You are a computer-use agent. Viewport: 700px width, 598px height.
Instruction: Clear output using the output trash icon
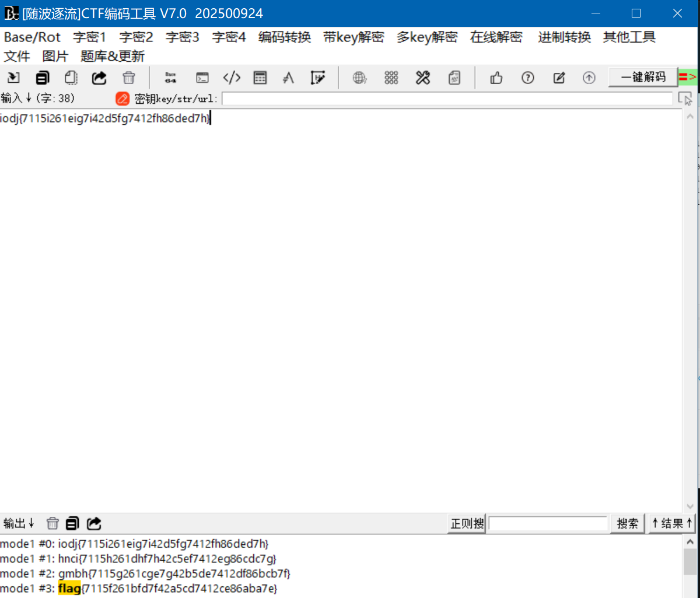pyautogui.click(x=52, y=523)
